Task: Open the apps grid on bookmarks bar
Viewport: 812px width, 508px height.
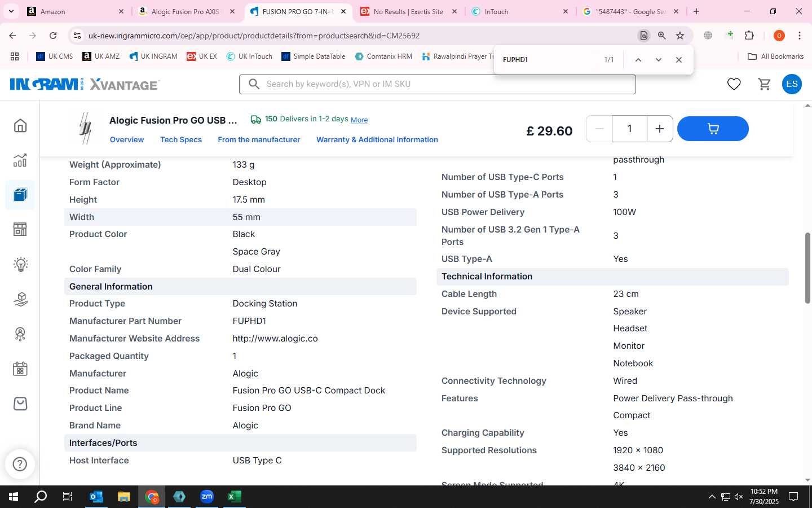Action: (x=15, y=56)
